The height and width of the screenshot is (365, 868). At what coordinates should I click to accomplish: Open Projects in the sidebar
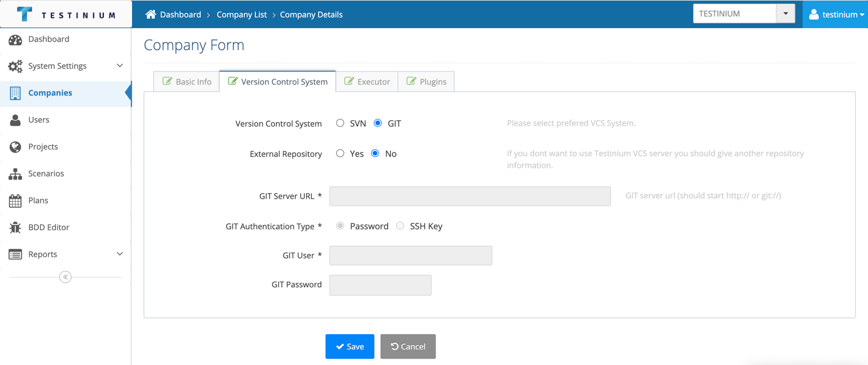coord(66,147)
